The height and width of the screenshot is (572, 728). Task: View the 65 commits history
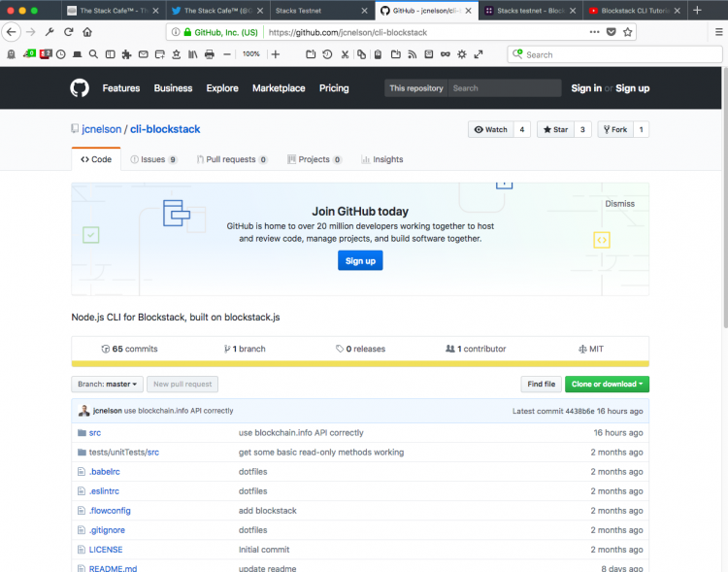pos(129,349)
